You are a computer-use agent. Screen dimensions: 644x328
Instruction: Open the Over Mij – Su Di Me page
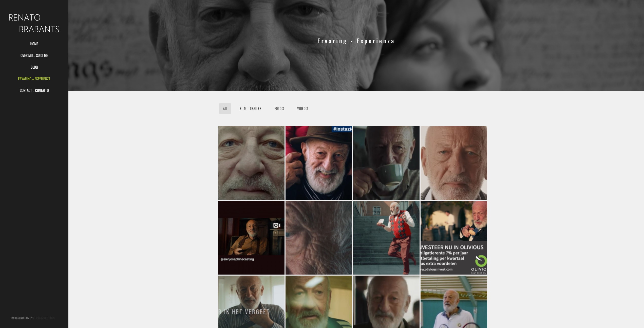(34, 55)
